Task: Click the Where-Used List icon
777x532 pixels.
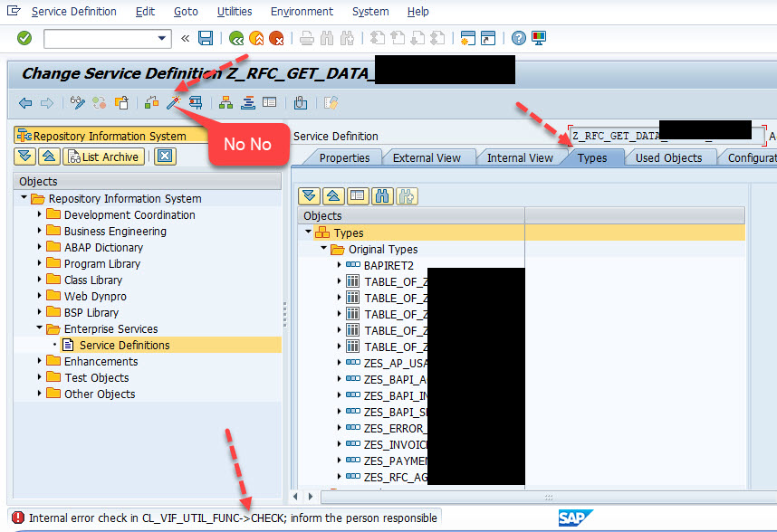Action: pyautogui.click(x=196, y=103)
